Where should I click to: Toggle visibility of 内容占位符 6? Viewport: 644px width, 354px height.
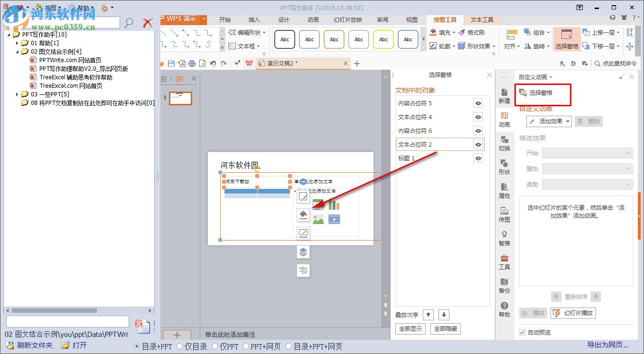pyautogui.click(x=478, y=130)
